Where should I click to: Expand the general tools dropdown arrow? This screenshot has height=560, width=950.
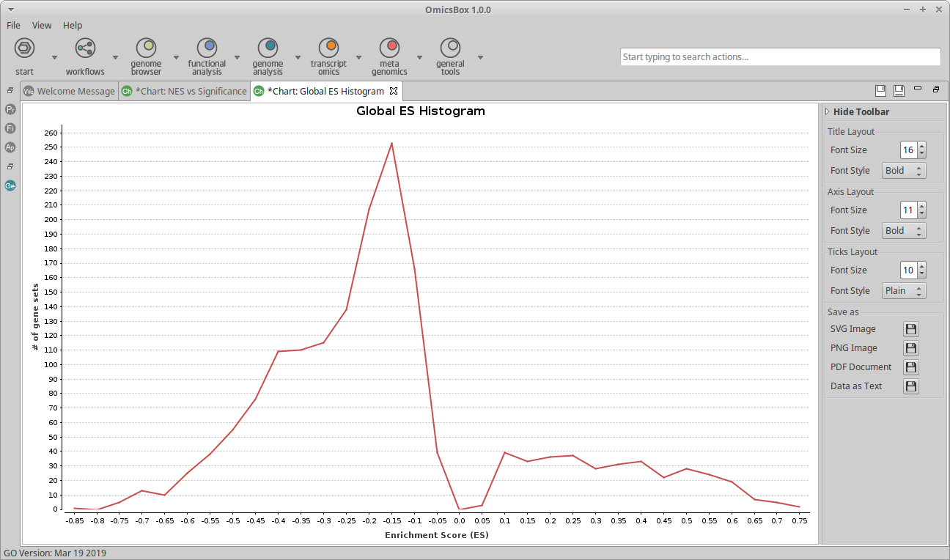pyautogui.click(x=480, y=57)
